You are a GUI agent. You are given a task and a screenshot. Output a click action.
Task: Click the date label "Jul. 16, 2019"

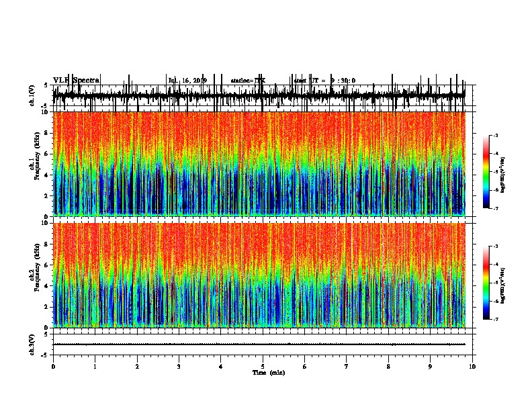tap(187, 81)
